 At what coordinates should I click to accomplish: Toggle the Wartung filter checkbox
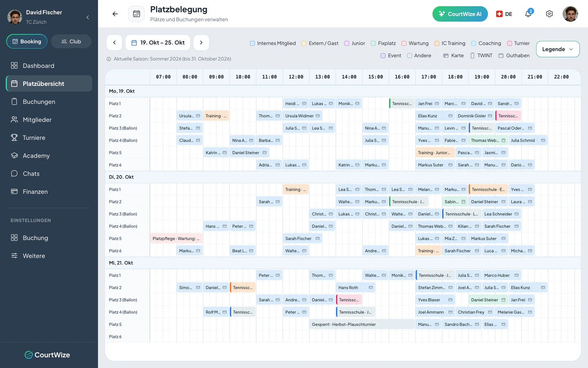click(x=404, y=43)
